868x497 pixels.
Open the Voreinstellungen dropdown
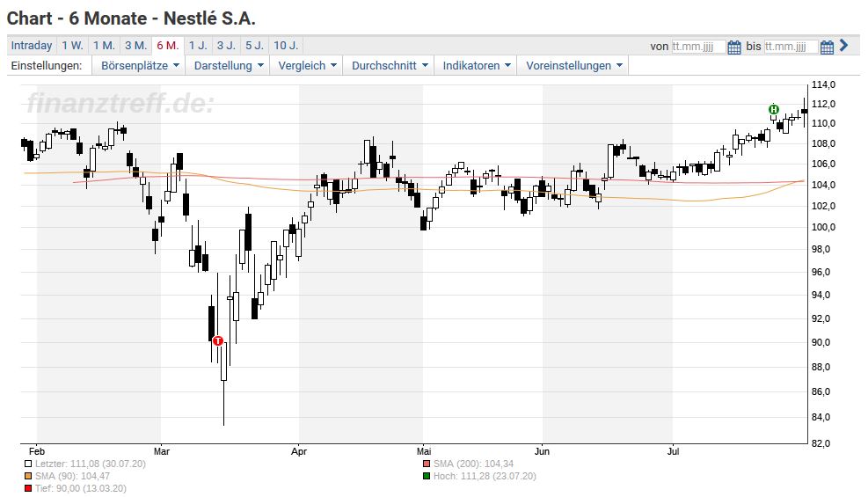tap(574, 65)
